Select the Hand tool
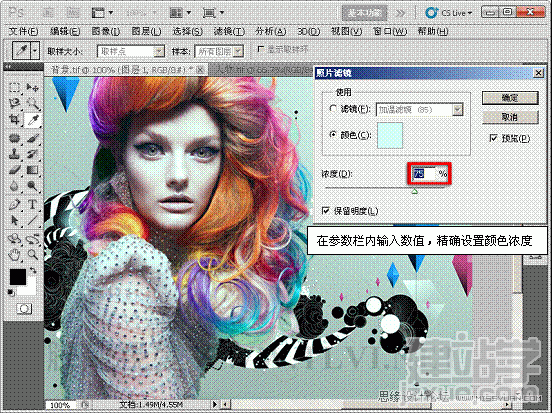The image size is (552, 413). [14, 254]
